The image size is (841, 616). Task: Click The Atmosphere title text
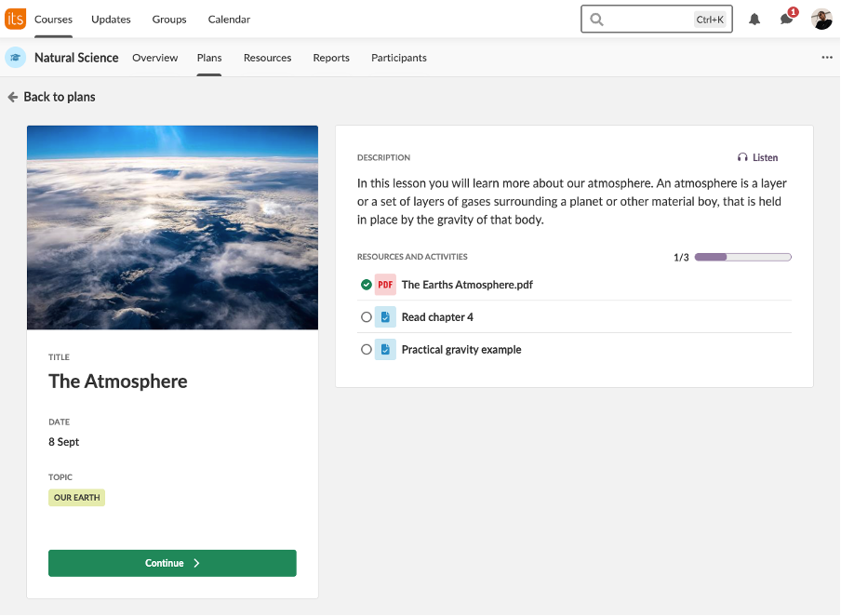(118, 381)
